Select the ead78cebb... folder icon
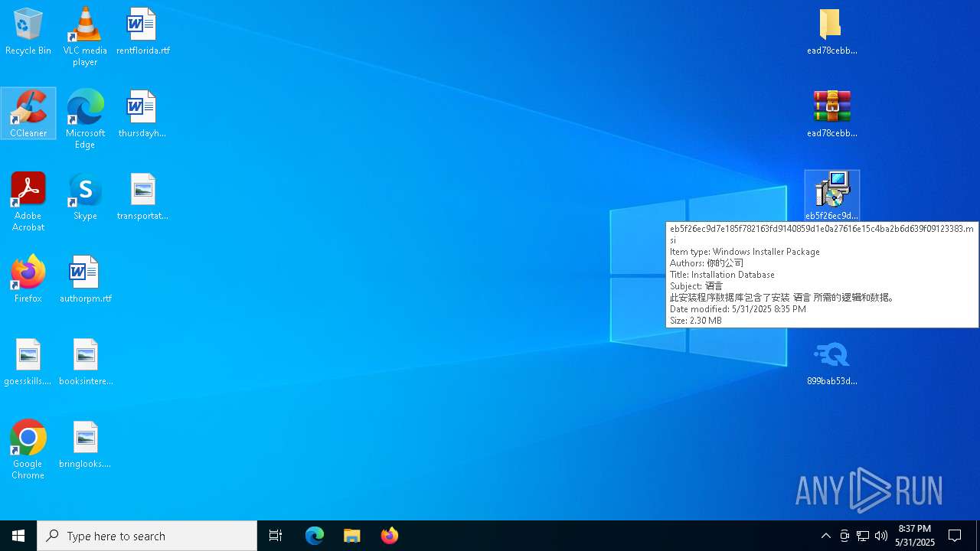The height and width of the screenshot is (551, 980). (832, 31)
